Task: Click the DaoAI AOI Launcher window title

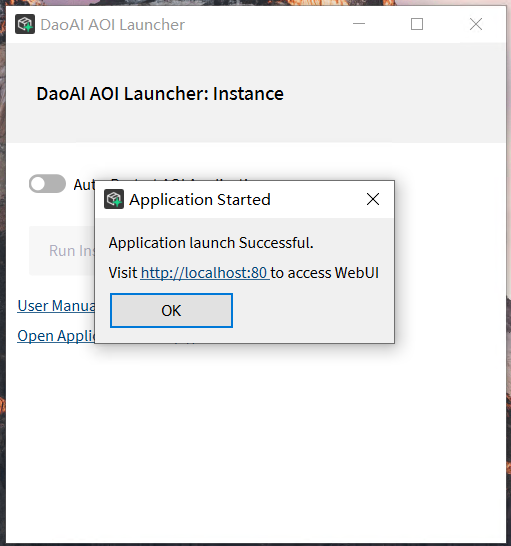Action: point(113,25)
